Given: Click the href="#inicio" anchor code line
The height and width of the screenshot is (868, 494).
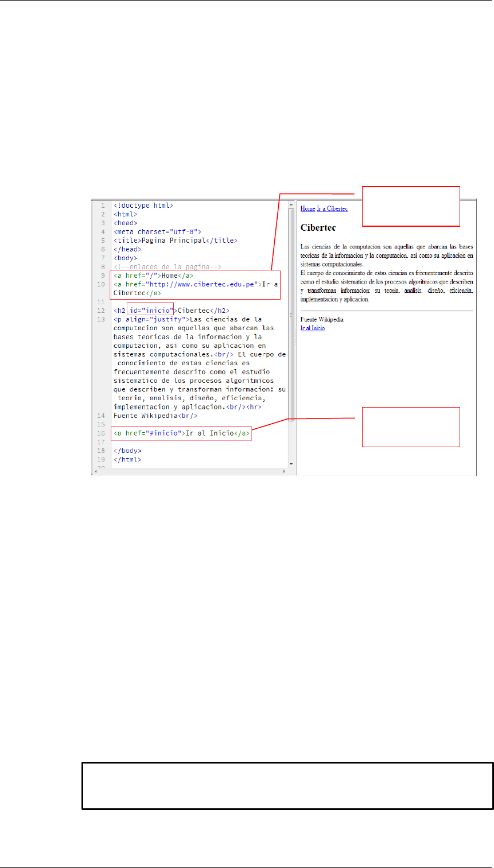Looking at the screenshot, I should coord(181,433).
